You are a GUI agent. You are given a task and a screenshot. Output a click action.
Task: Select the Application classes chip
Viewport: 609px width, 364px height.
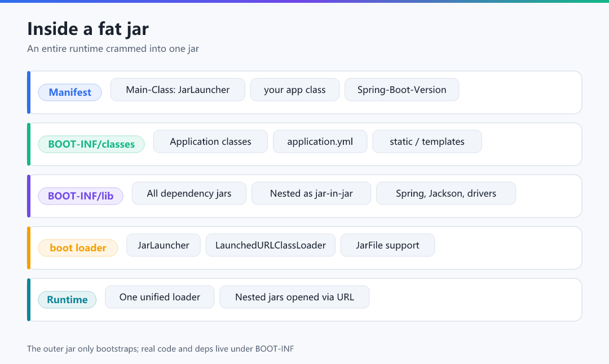pos(210,141)
